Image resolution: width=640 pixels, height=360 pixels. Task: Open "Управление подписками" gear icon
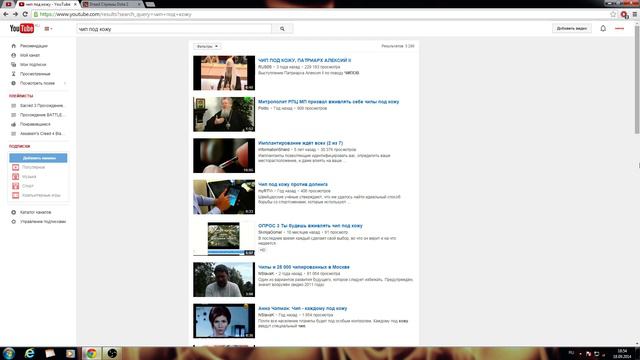[x=13, y=222]
